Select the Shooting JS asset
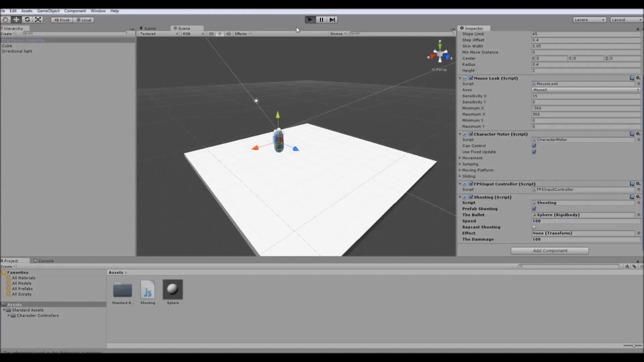Screen dimensions: 644x362 tap(147, 293)
